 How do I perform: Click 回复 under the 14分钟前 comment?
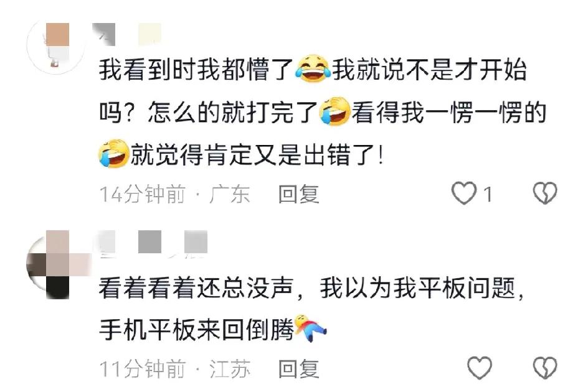coord(298,194)
